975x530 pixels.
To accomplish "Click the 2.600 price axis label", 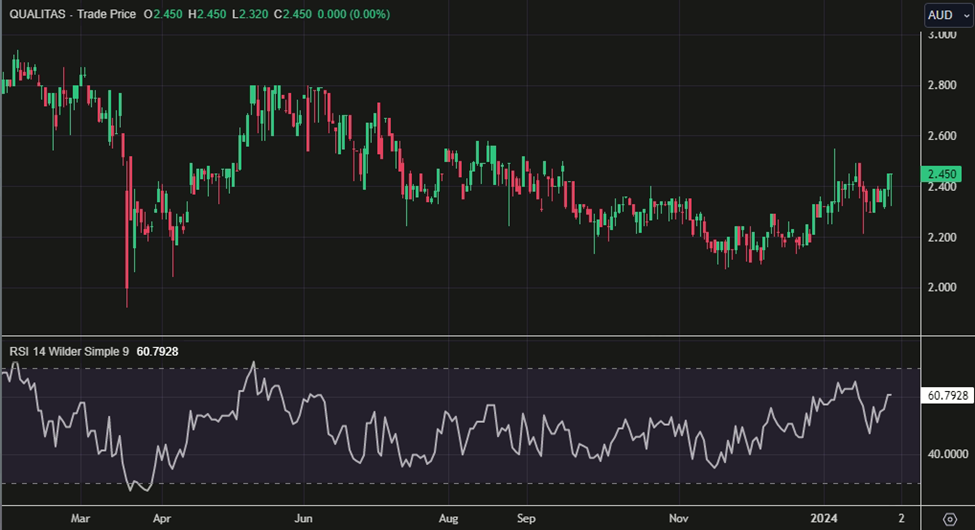I will tap(941, 136).
